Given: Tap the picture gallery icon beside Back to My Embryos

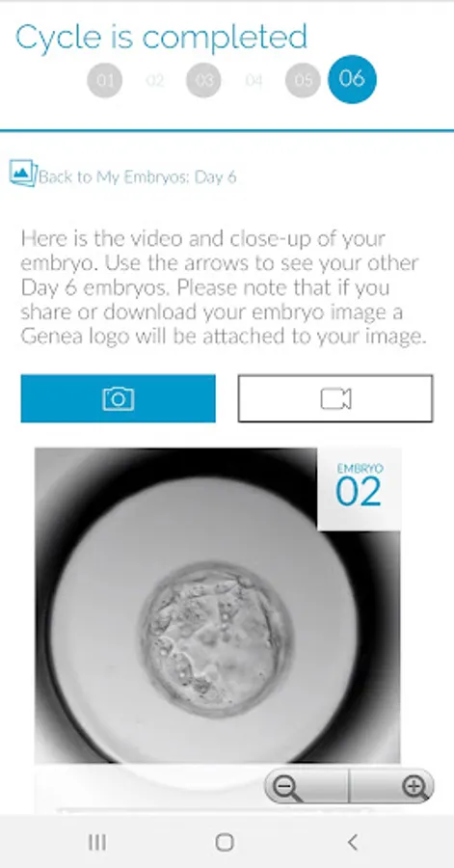Looking at the screenshot, I should point(23,173).
